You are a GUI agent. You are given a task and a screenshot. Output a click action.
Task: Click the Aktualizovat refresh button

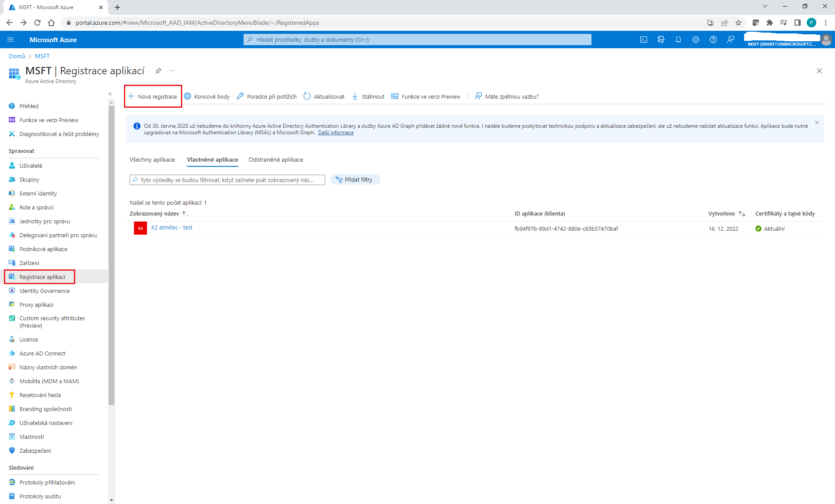[324, 96]
